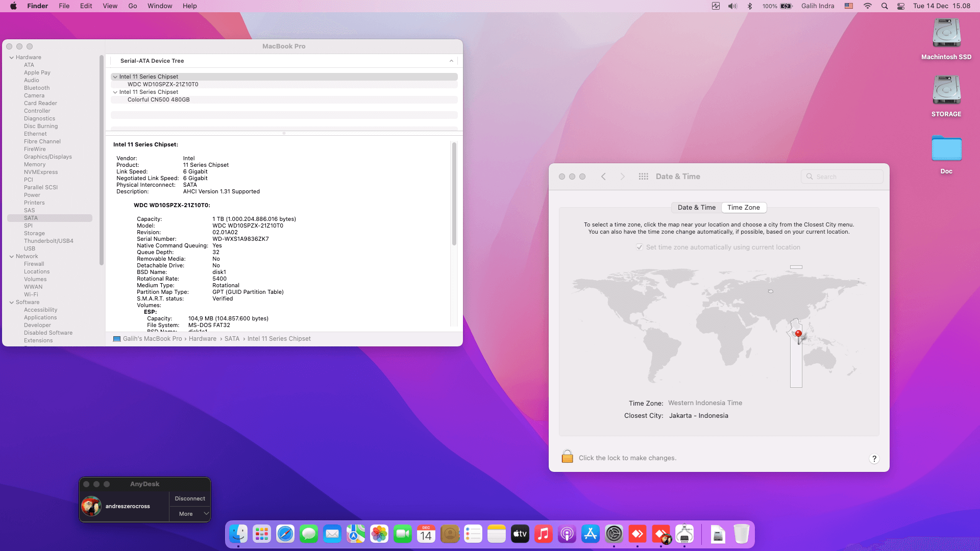Viewport: 980px width, 551px height.
Task: Toggle automatic time zone checkbox
Action: (x=640, y=247)
